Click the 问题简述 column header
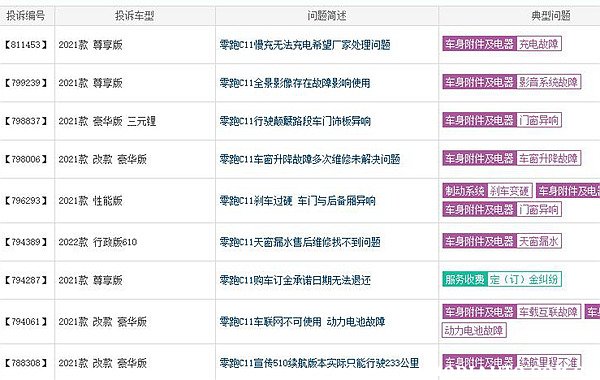 point(327,16)
